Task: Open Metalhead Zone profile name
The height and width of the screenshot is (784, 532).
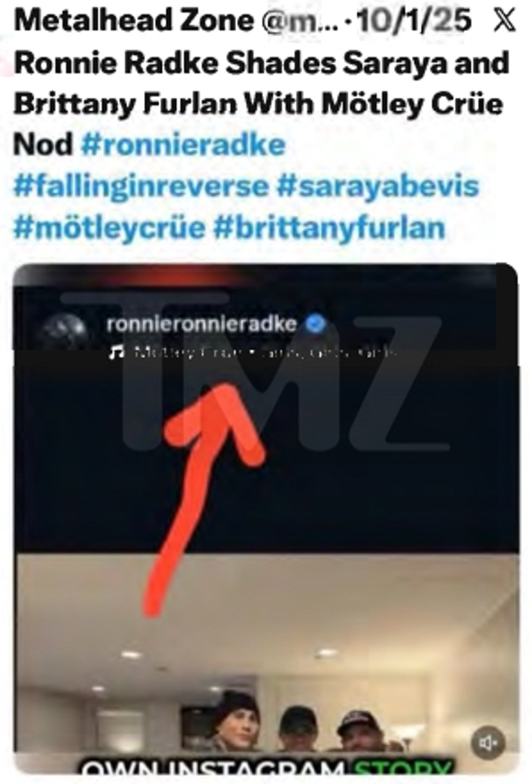Action: (x=133, y=21)
